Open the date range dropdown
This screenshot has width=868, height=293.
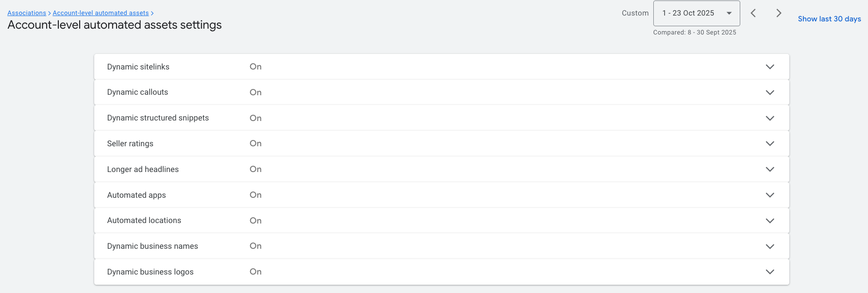(x=697, y=13)
